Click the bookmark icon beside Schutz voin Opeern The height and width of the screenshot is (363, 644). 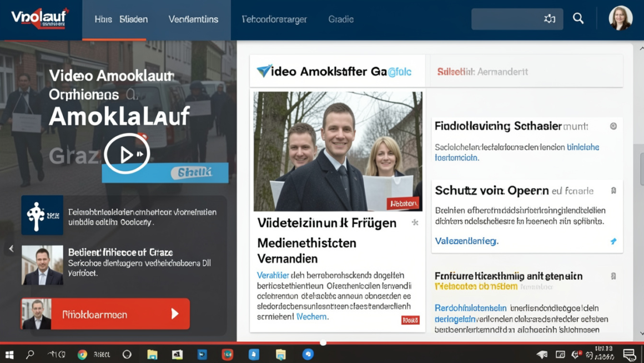click(613, 191)
